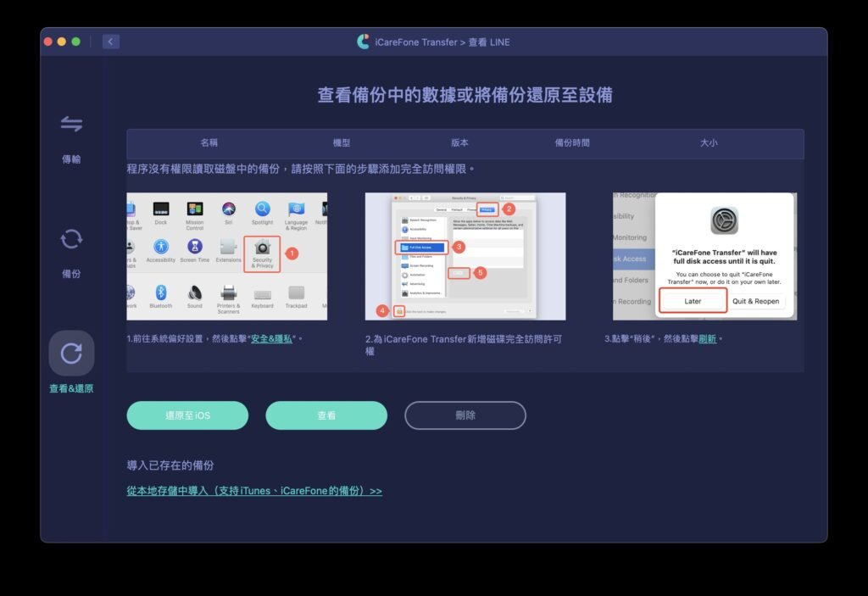The height and width of the screenshot is (596, 868).
Task: Sort by the 版本 column header
Action: [x=459, y=143]
